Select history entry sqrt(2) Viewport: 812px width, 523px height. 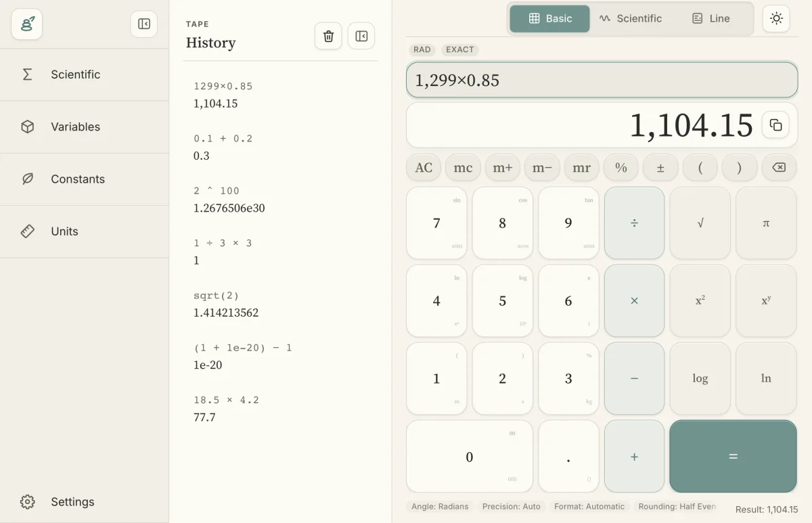click(280, 304)
